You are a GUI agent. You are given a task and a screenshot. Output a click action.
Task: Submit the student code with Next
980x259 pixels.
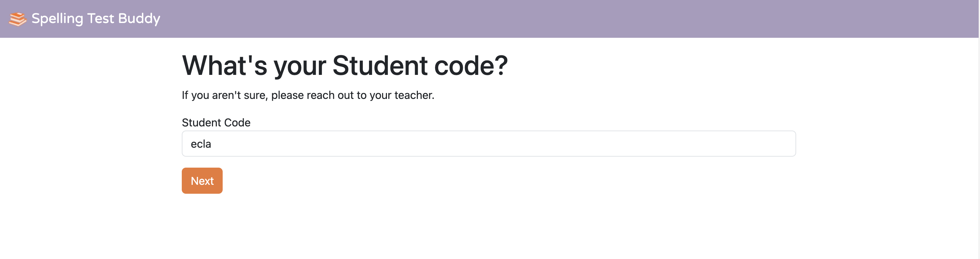[202, 181]
